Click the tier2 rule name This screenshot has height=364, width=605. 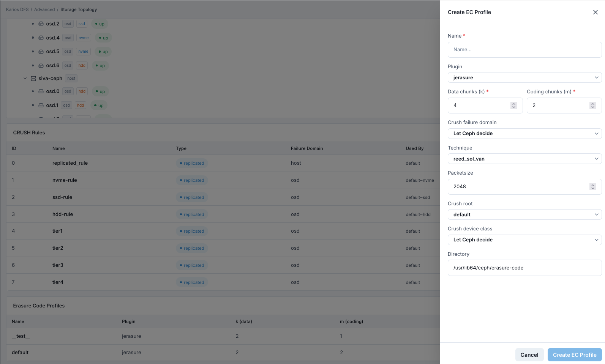coord(58,248)
